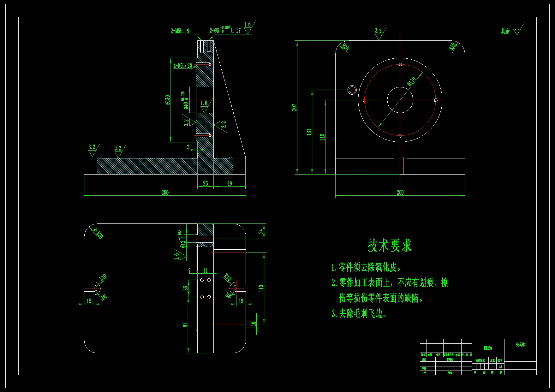Click the 200 width dimension below right view
Image resolution: width=555 pixels, height=392 pixels.
[400, 193]
